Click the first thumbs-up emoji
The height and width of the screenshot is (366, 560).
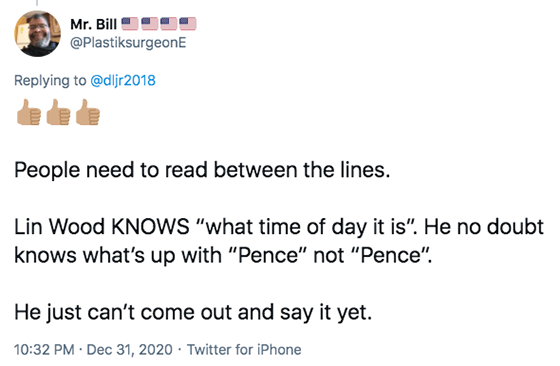tap(29, 112)
